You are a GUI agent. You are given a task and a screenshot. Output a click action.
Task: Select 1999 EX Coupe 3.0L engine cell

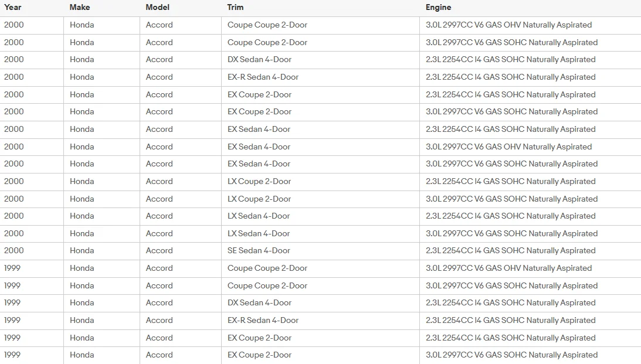[530, 355]
